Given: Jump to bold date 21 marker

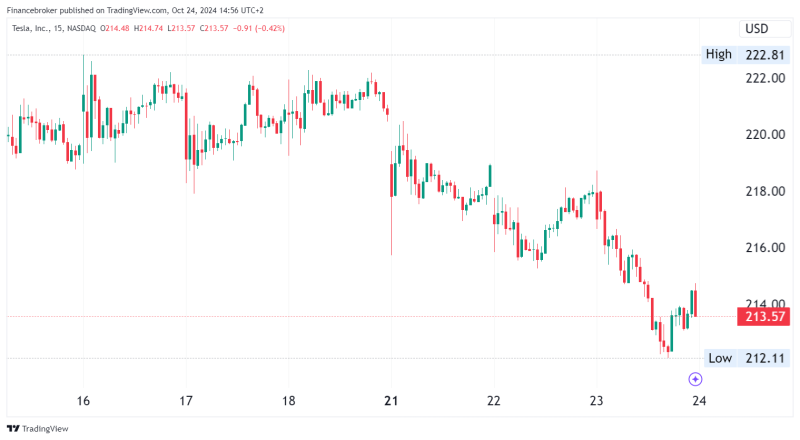Looking at the screenshot, I should tap(391, 401).
